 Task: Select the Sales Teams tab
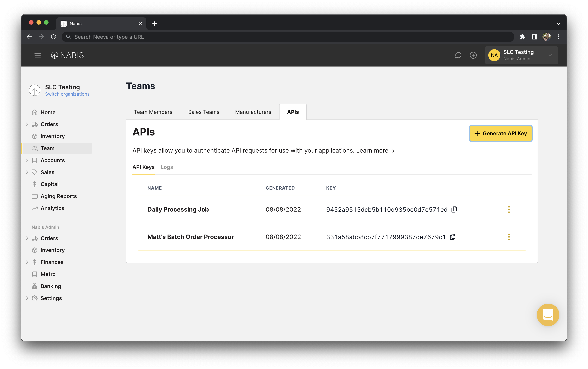point(203,112)
